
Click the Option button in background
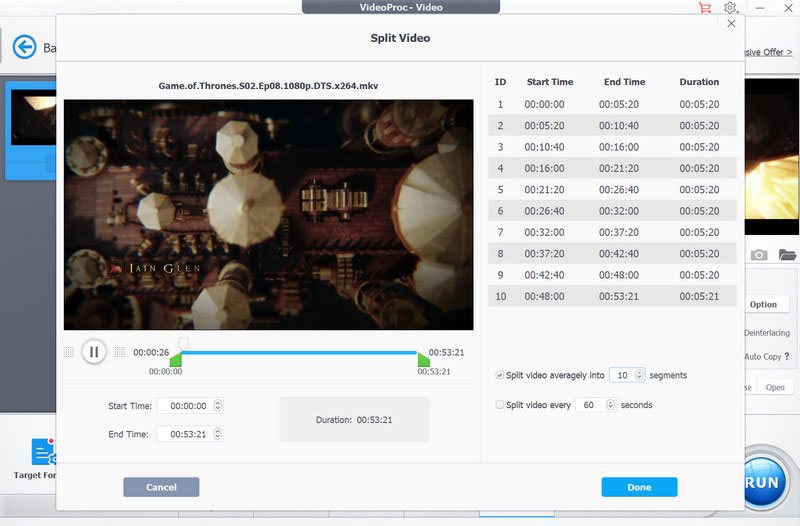pos(763,305)
